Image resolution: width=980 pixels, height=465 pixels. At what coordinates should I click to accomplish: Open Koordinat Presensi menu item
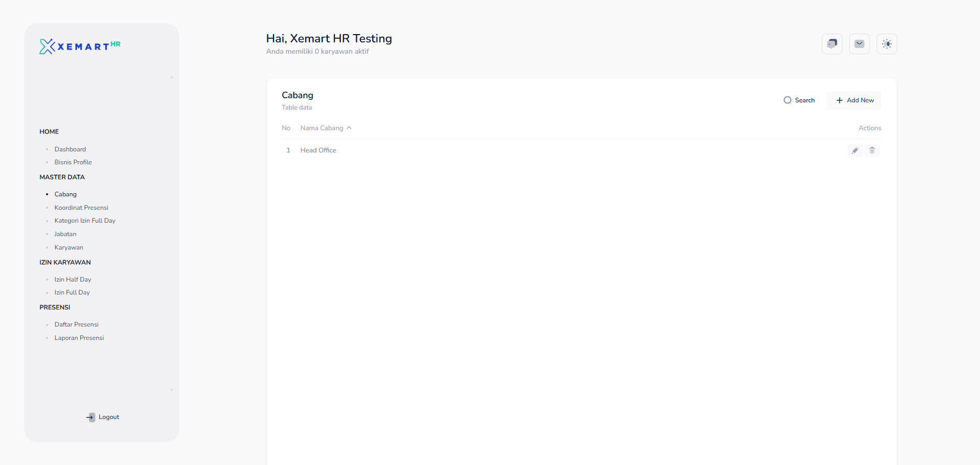(x=81, y=208)
